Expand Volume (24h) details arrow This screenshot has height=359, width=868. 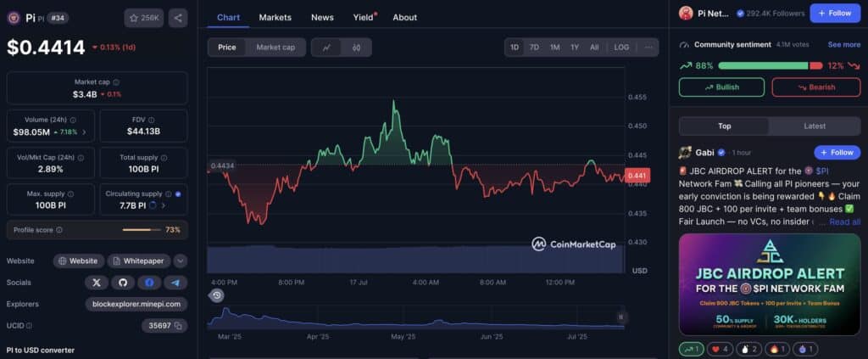[x=84, y=132]
